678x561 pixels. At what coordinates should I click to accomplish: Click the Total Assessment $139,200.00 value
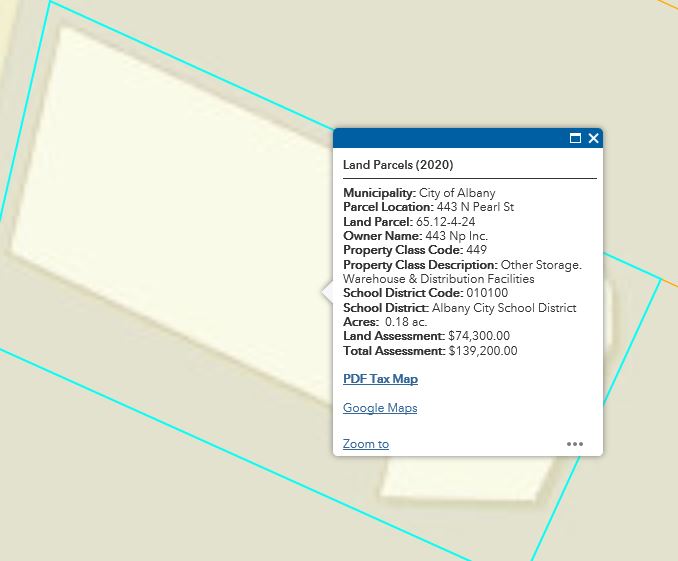(483, 351)
